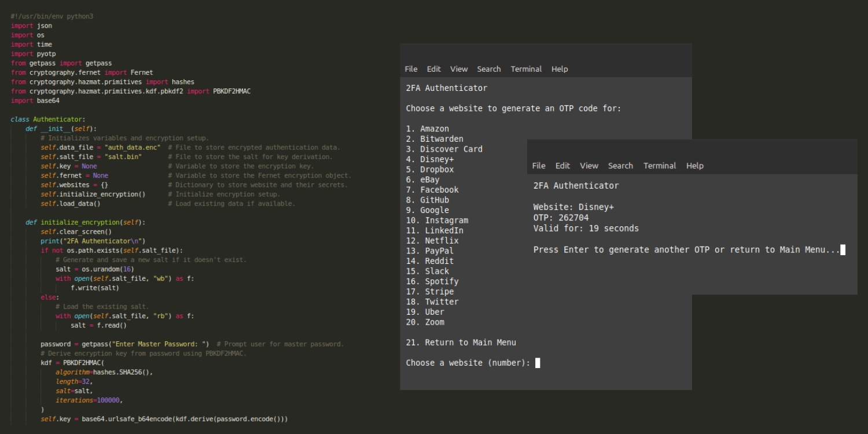Click the "iterations=100000," line in the code
The height and width of the screenshot is (434, 868).
(x=89, y=400)
